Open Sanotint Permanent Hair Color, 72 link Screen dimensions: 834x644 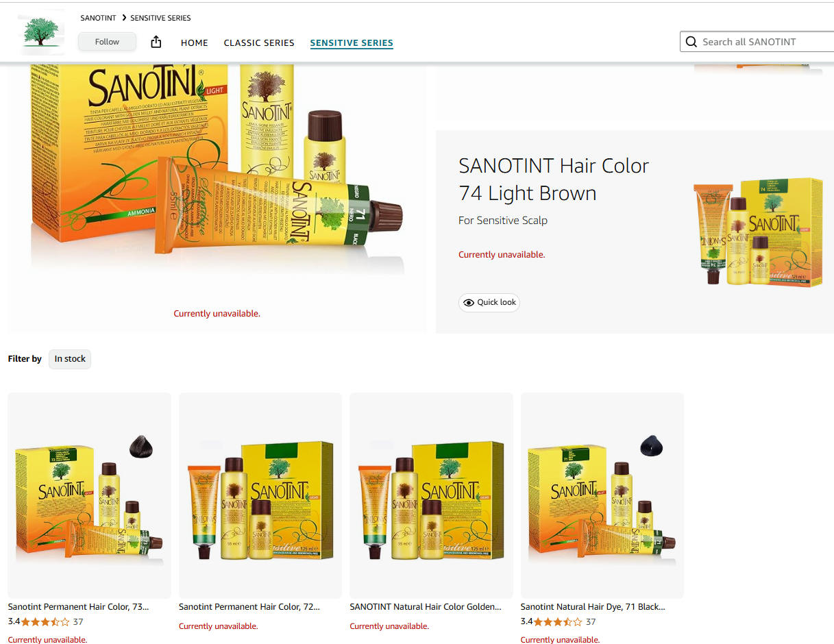coord(249,607)
